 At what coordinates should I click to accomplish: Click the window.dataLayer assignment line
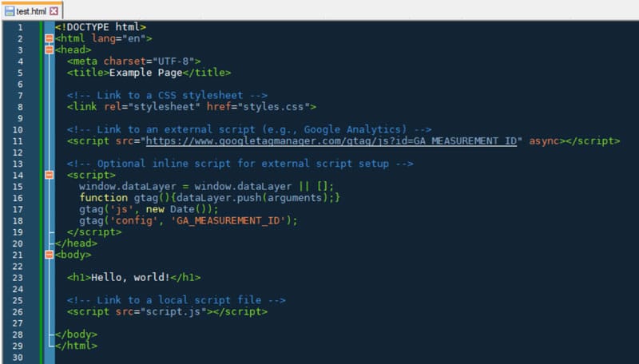207,187
